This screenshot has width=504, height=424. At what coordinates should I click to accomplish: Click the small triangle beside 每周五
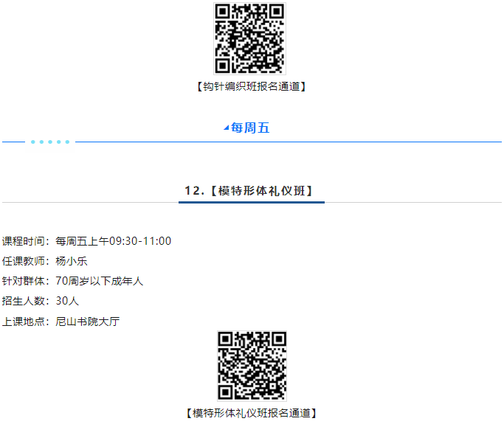(227, 128)
